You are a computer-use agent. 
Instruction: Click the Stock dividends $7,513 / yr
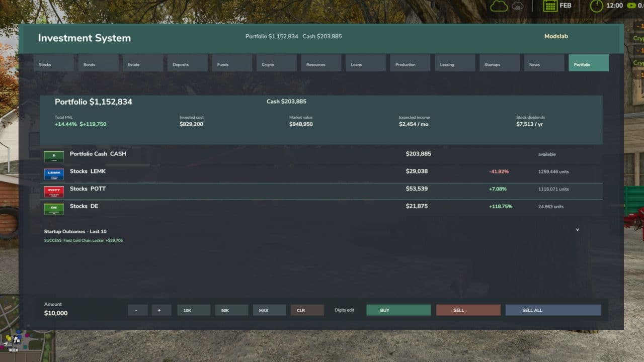point(529,124)
